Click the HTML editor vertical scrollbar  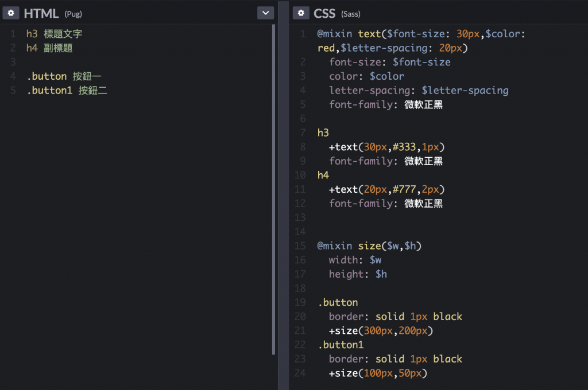click(273, 189)
